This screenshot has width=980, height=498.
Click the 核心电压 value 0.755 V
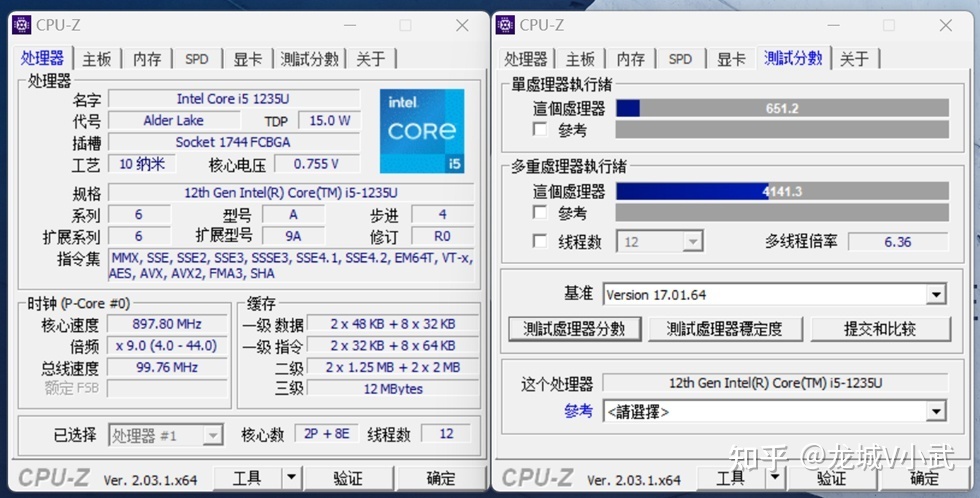coord(316,164)
